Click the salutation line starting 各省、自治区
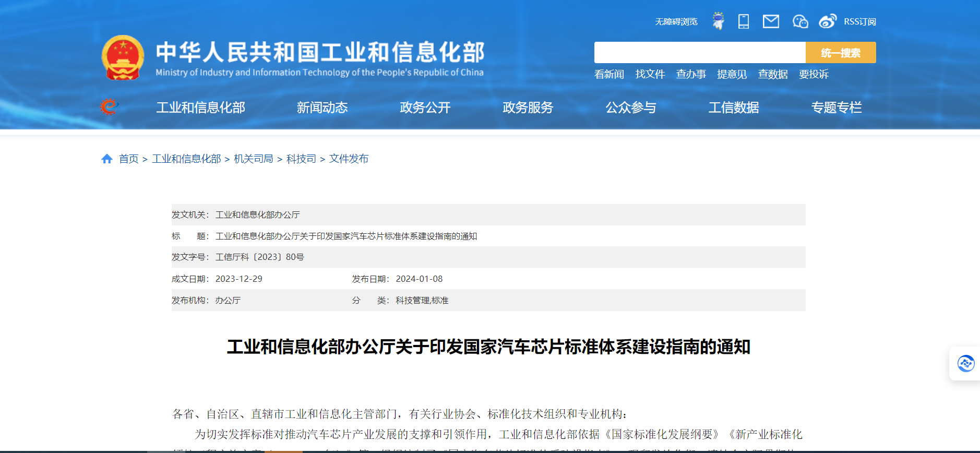The image size is (980, 453). [400, 414]
